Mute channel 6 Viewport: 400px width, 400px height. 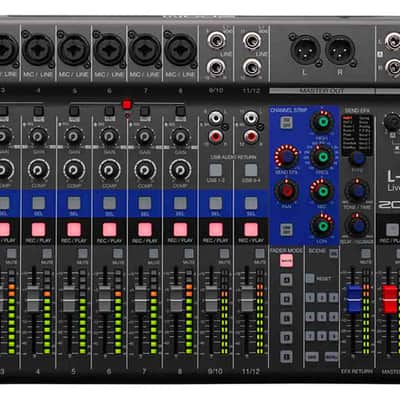pos(118,254)
